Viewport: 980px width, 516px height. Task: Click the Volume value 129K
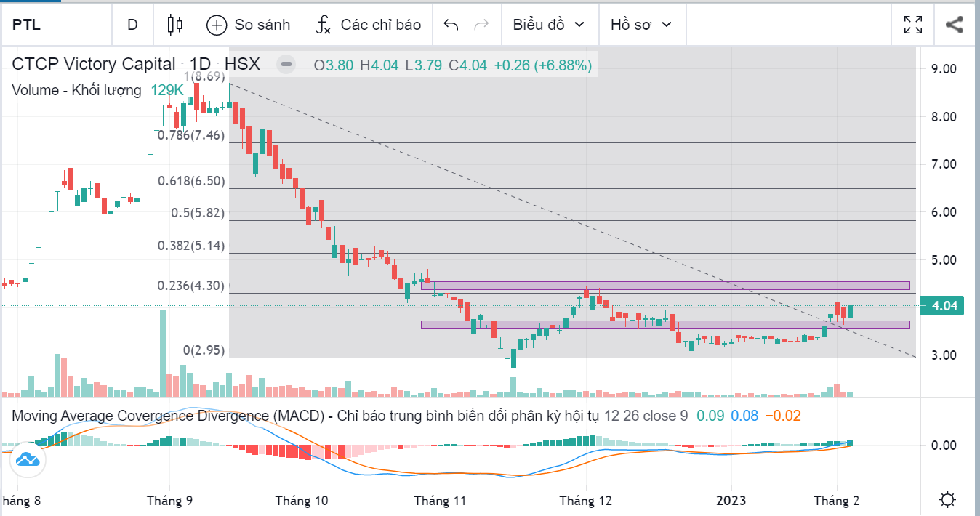[167, 91]
